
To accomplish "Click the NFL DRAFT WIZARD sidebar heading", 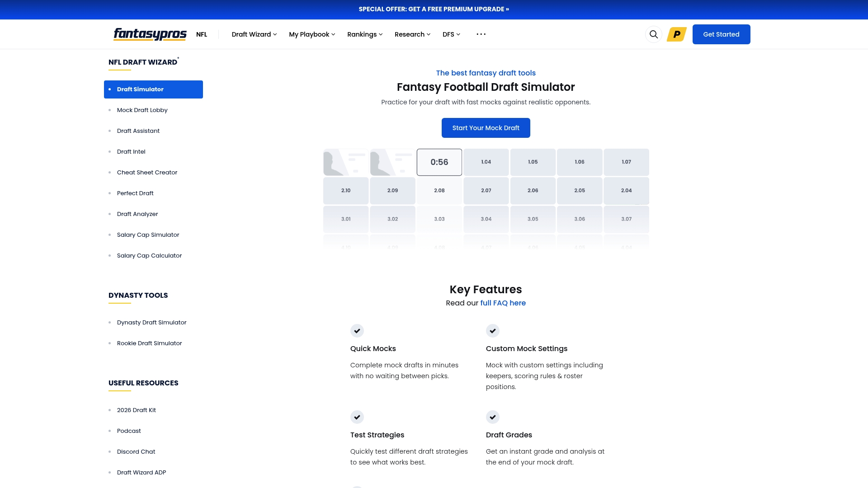I will click(143, 62).
